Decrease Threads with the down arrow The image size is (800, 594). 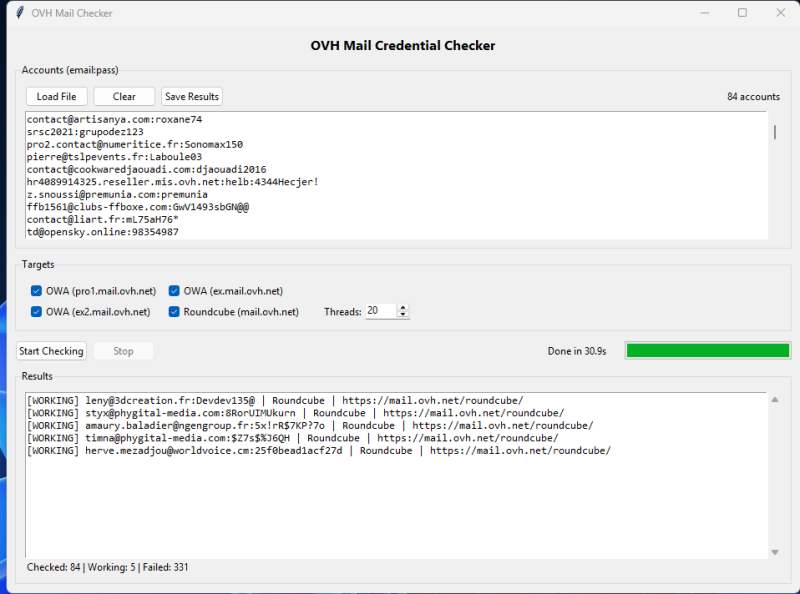coord(403,314)
